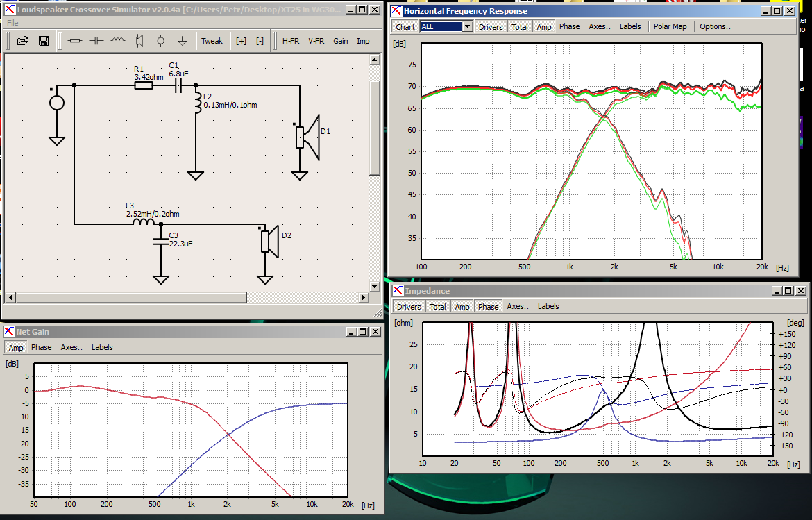Click the Tweak button
The image size is (812, 520).
tap(212, 41)
